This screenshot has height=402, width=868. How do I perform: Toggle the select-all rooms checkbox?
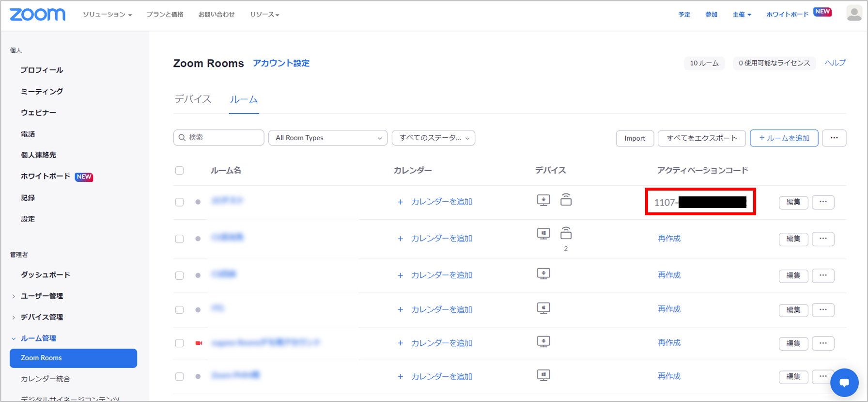[179, 170]
